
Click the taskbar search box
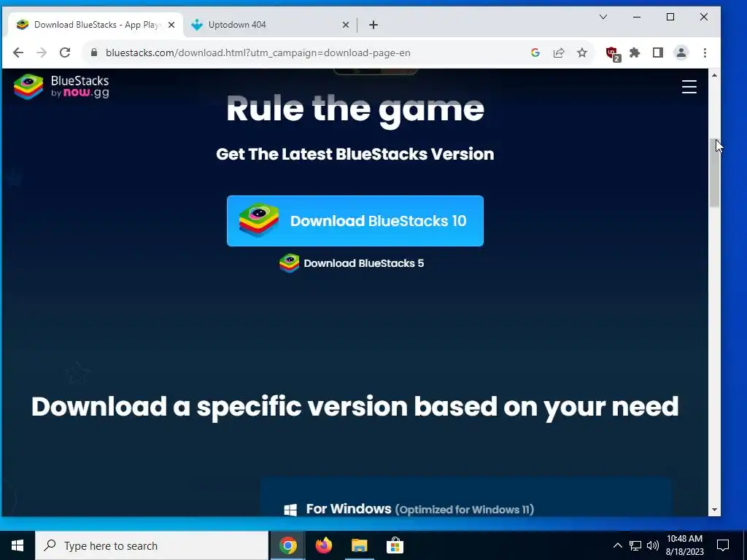tap(152, 545)
